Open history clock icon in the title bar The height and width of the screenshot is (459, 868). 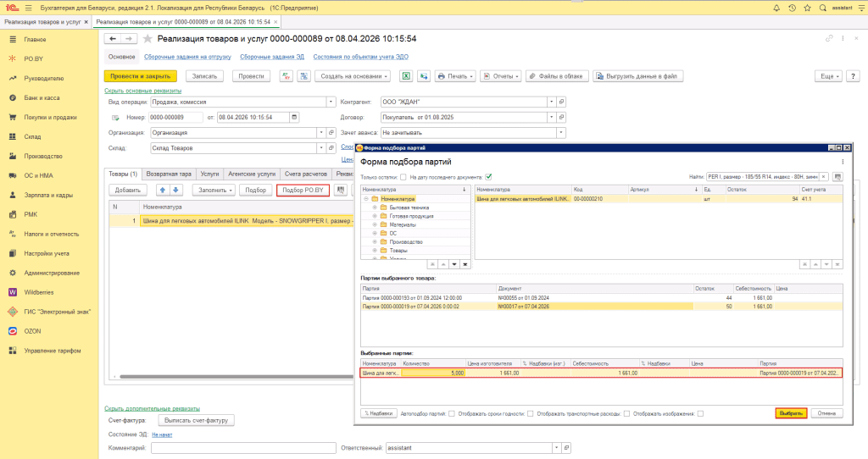(793, 8)
